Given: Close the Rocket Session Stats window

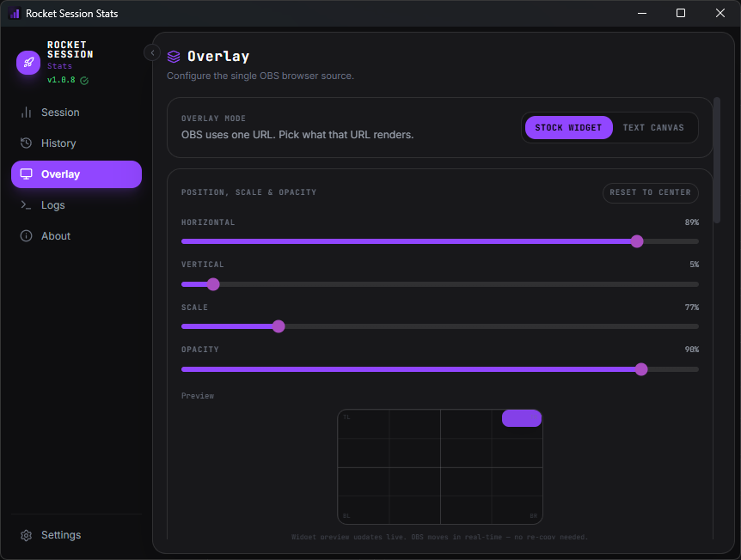Looking at the screenshot, I should (720, 13).
